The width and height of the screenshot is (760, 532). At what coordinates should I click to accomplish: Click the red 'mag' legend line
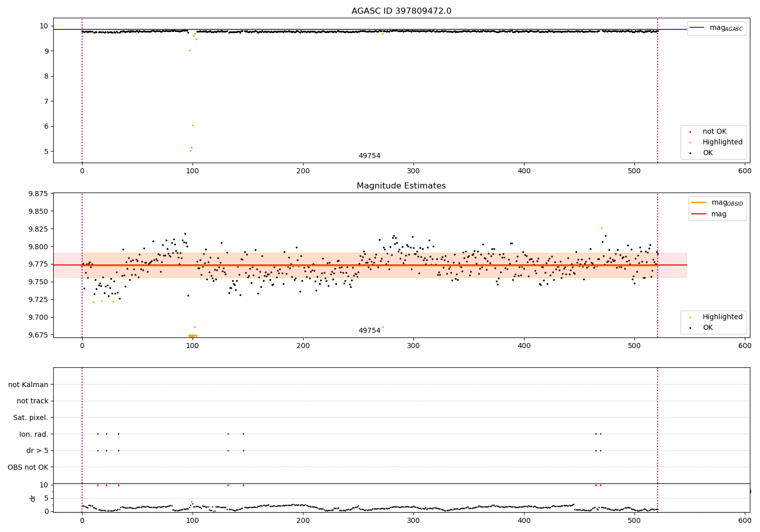699,214
